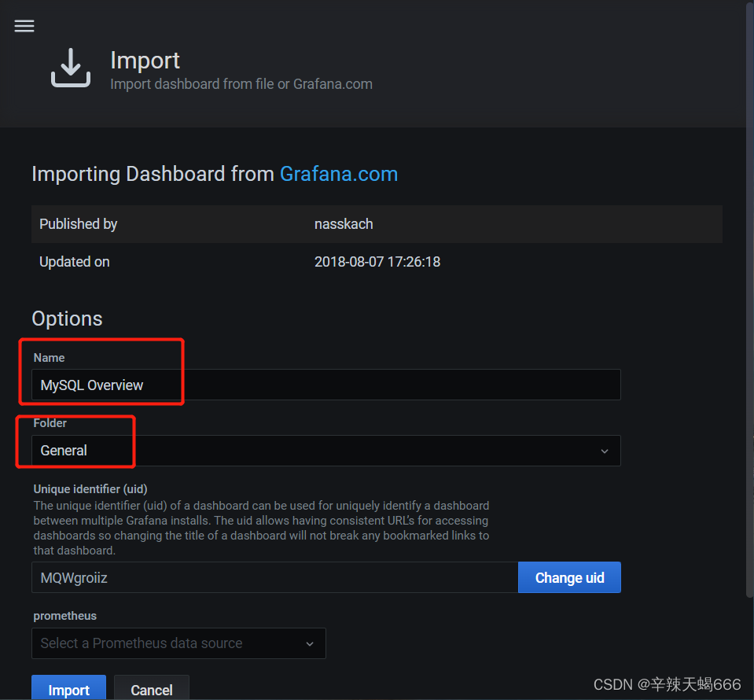The height and width of the screenshot is (700, 754).
Task: Click subtitle Import dashboard from file or Grafana.com
Action: tap(241, 84)
